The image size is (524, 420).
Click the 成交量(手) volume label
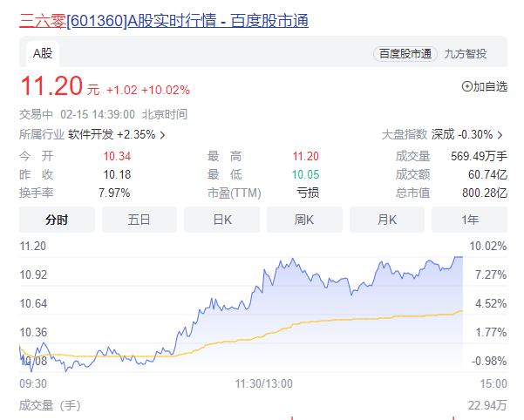[50, 404]
